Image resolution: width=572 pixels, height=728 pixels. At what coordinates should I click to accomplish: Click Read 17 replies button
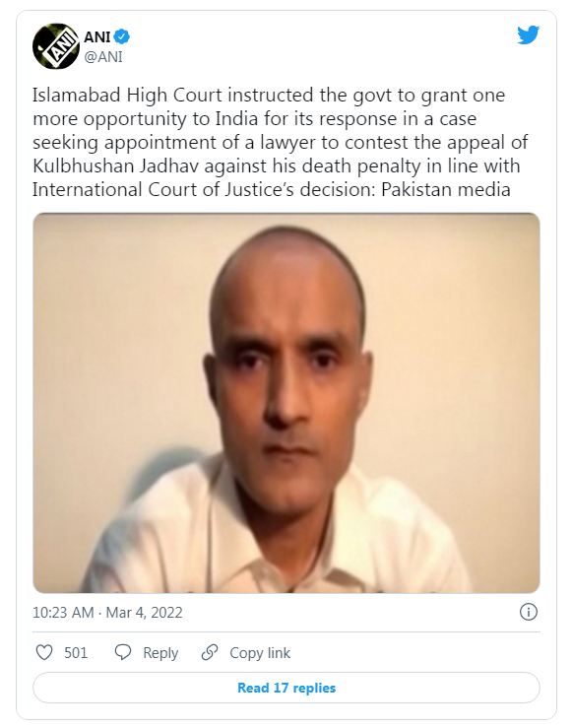tap(286, 688)
